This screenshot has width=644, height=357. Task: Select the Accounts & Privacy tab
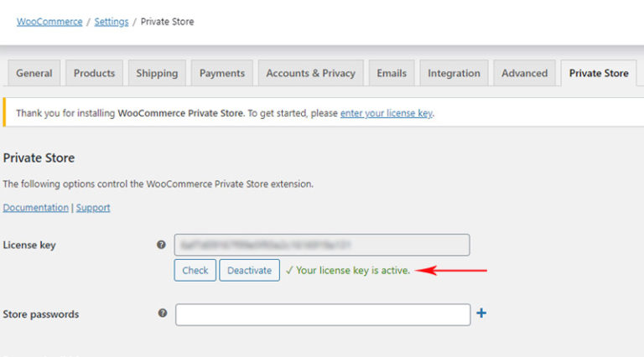310,73
